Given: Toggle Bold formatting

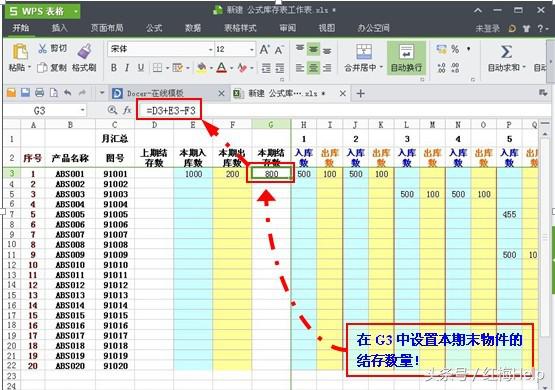Looking at the screenshot, I should pos(114,67).
